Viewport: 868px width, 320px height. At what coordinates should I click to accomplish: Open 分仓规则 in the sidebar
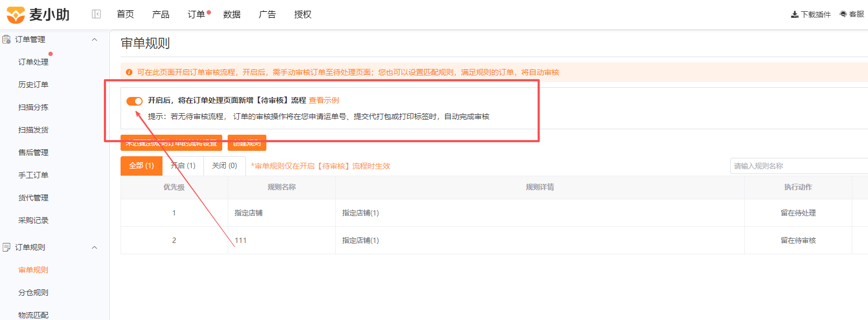[33, 293]
